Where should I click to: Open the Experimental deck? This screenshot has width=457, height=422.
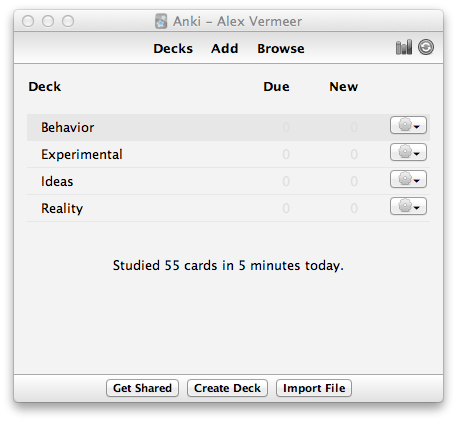point(82,154)
